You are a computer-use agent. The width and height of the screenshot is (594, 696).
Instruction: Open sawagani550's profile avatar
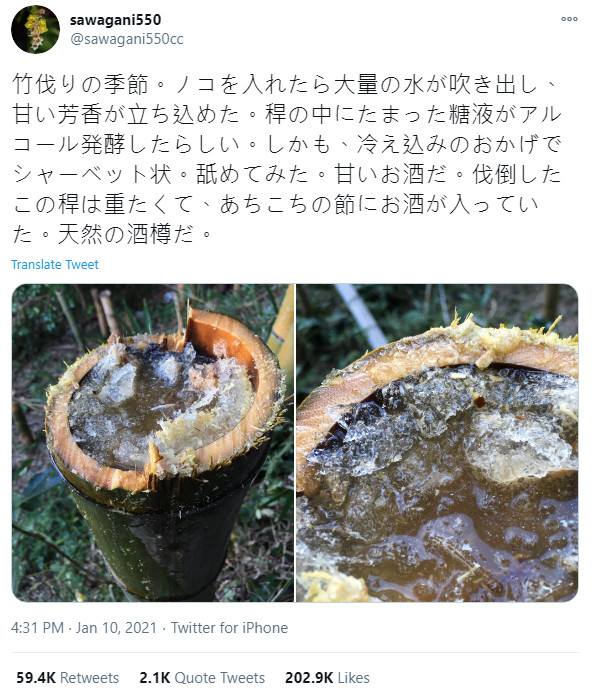36,30
